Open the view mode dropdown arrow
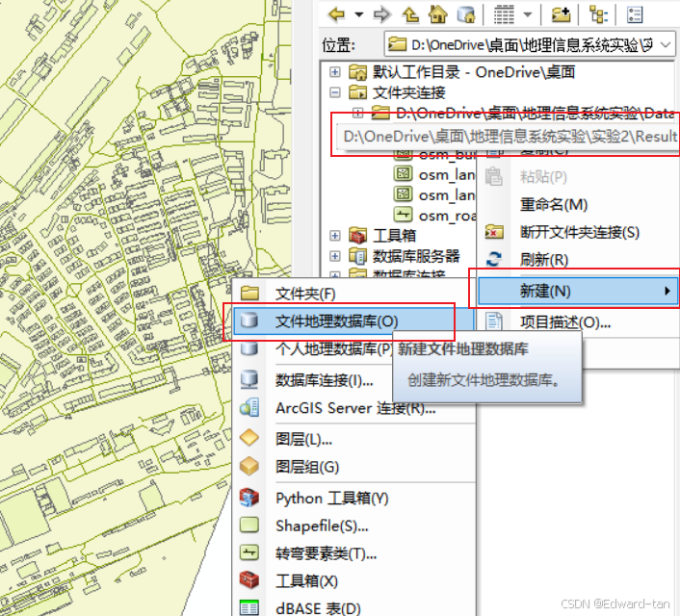The width and height of the screenshot is (680, 616). (528, 14)
